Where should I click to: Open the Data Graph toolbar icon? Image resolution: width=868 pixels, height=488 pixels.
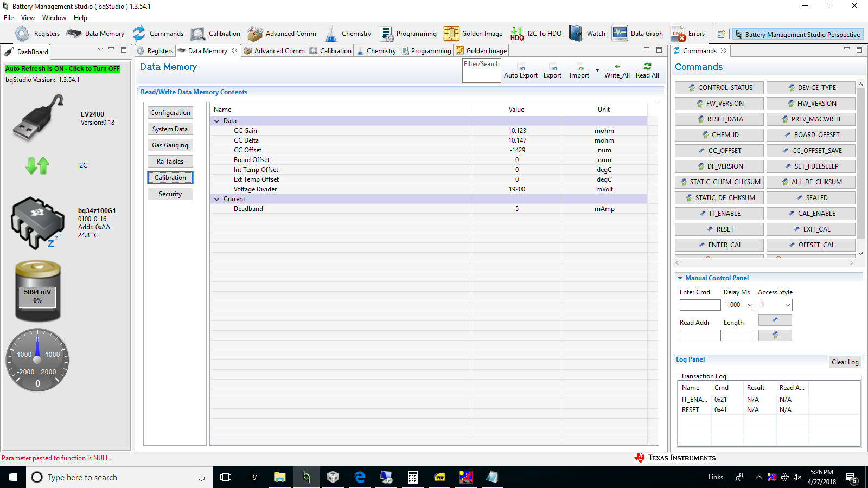620,34
